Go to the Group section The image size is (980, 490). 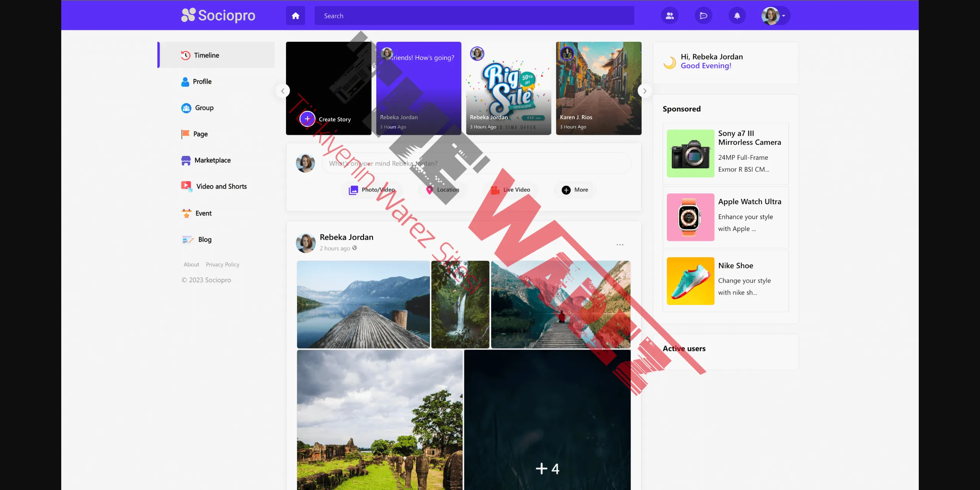click(204, 108)
